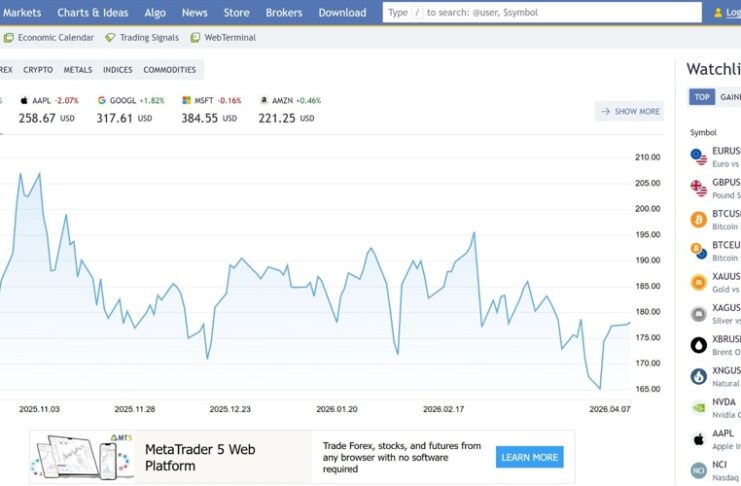Screen dimensions: 741x486
Task: Switch to the CRYPTO tab
Action: coord(38,69)
